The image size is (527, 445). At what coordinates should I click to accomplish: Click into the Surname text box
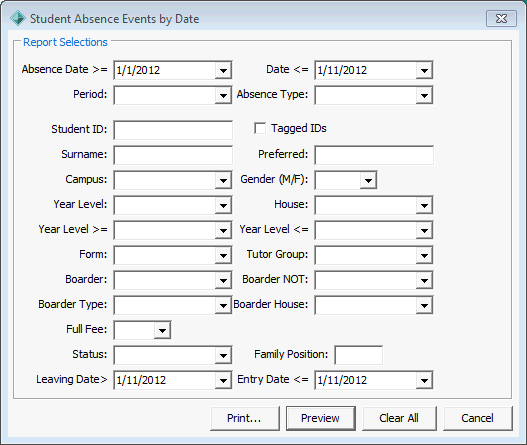click(x=173, y=155)
